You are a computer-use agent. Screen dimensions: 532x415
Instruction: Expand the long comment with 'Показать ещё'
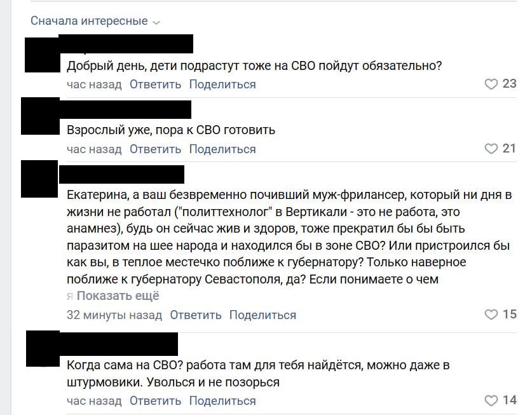pyautogui.click(x=118, y=296)
